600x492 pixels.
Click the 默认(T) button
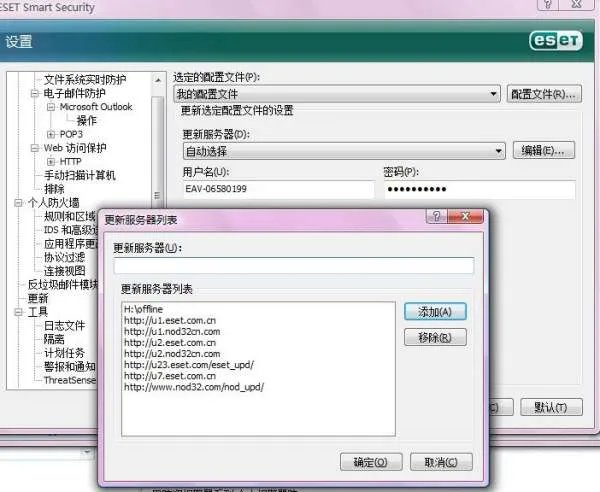click(x=551, y=407)
